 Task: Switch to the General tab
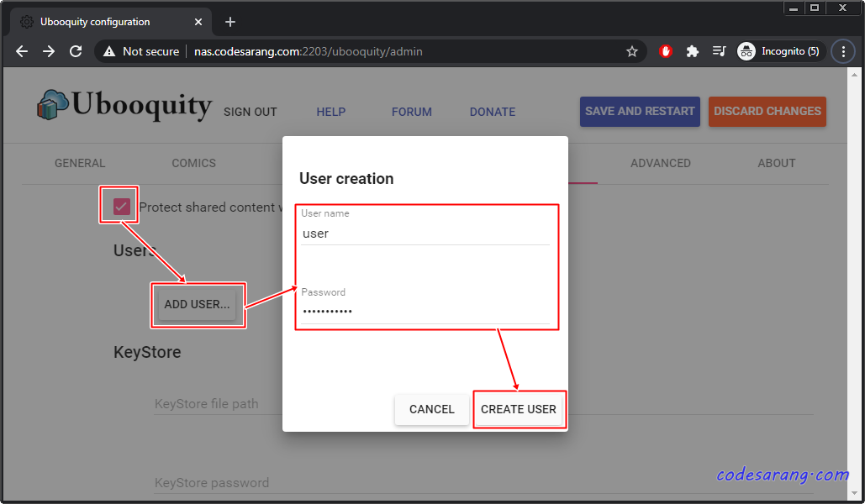(80, 163)
